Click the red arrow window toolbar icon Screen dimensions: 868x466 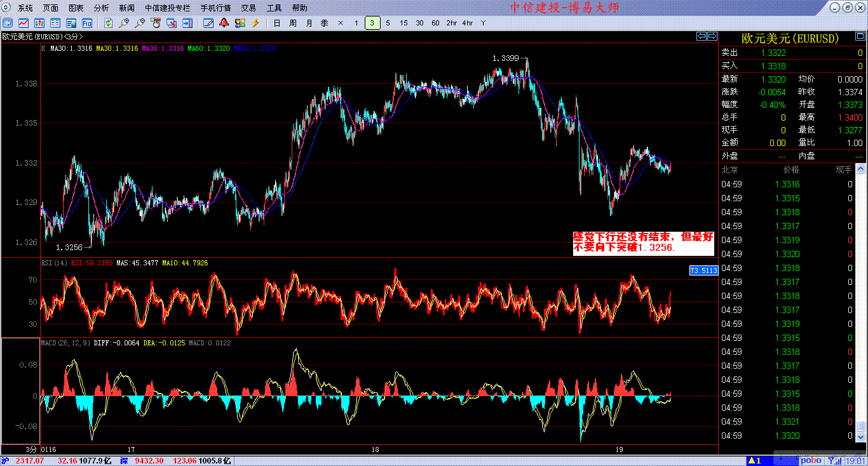tap(172, 23)
